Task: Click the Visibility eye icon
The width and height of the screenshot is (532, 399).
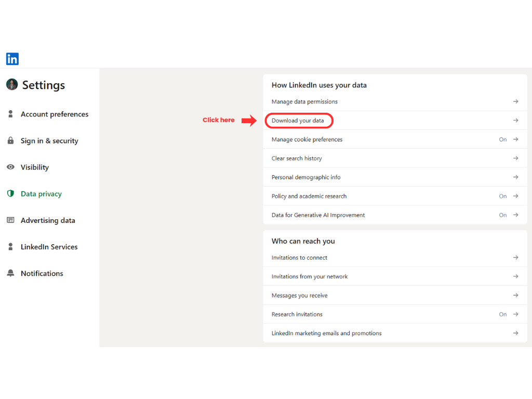Action: pos(10,167)
